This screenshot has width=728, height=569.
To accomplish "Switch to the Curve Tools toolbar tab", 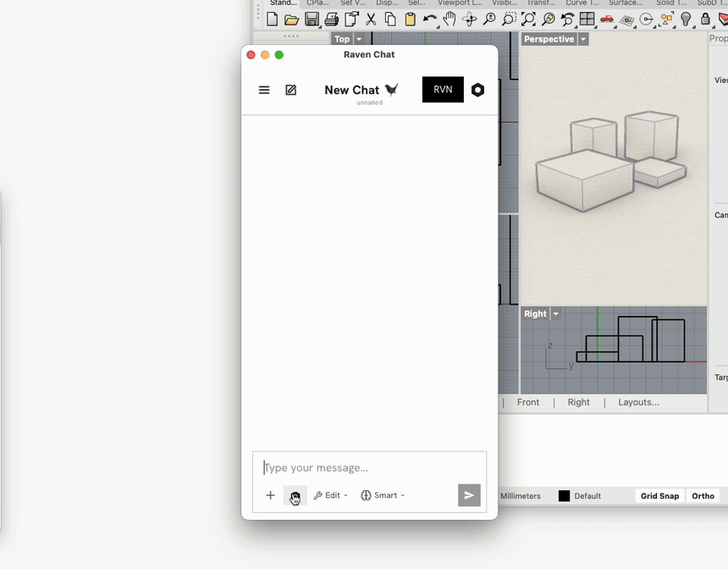I will pyautogui.click(x=582, y=3).
